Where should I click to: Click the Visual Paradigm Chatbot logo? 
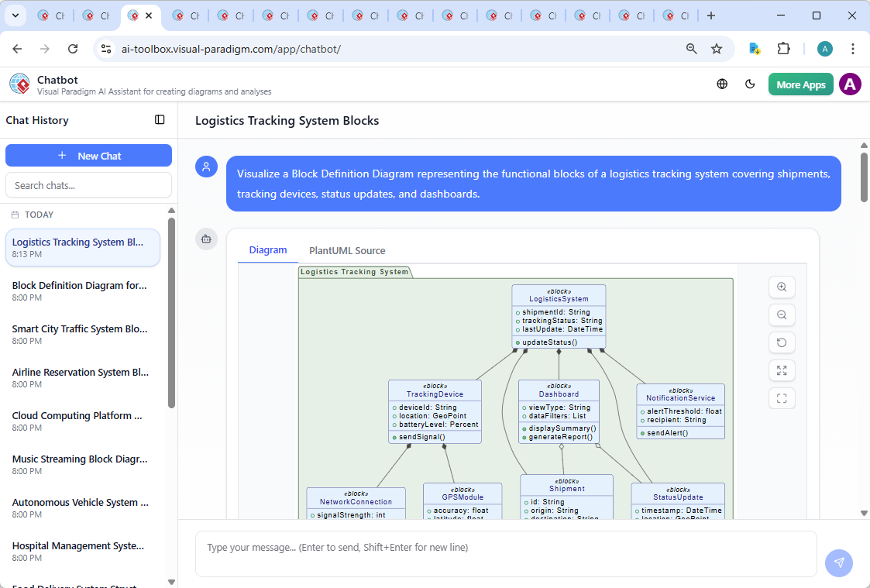(19, 84)
